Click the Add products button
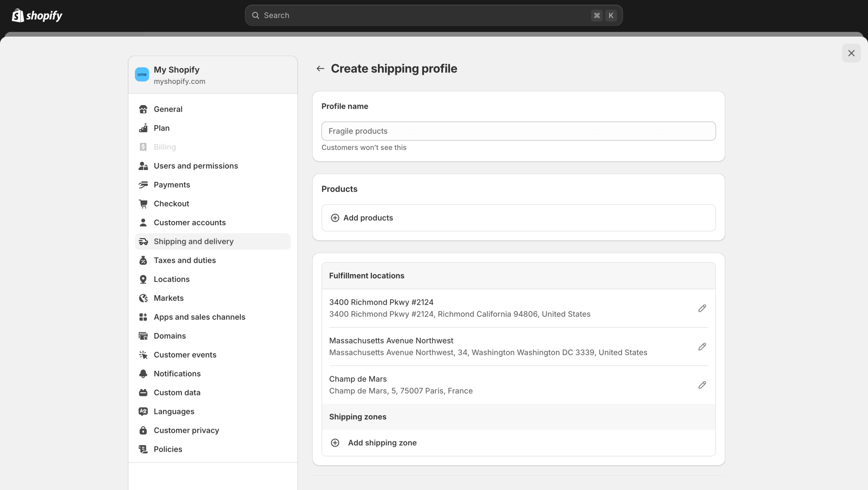 point(368,218)
